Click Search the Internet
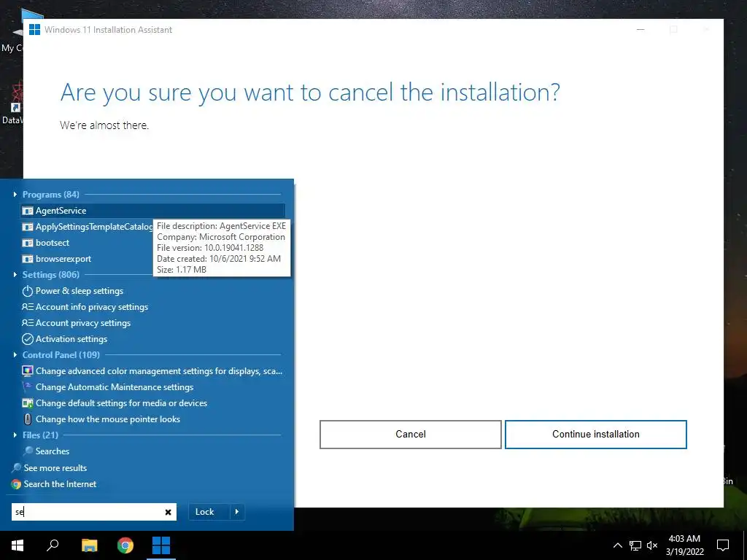The image size is (747, 560). pyautogui.click(x=60, y=484)
